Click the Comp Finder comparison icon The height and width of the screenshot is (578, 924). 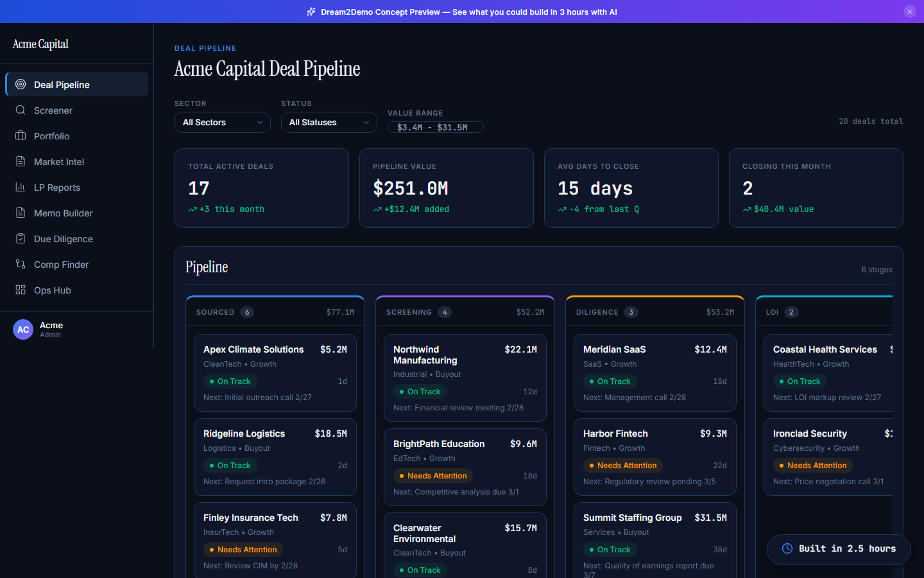tap(20, 264)
